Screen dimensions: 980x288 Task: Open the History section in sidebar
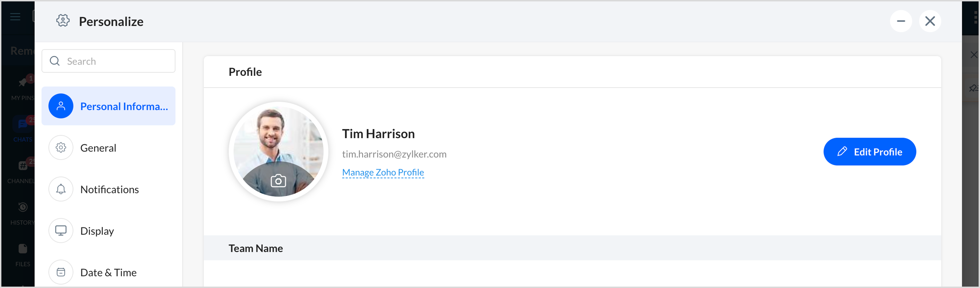22,212
